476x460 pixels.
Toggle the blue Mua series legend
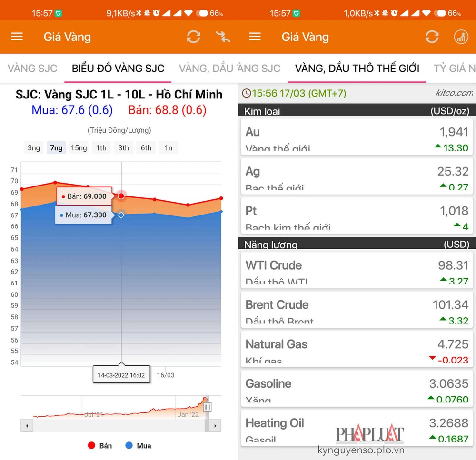(138, 446)
